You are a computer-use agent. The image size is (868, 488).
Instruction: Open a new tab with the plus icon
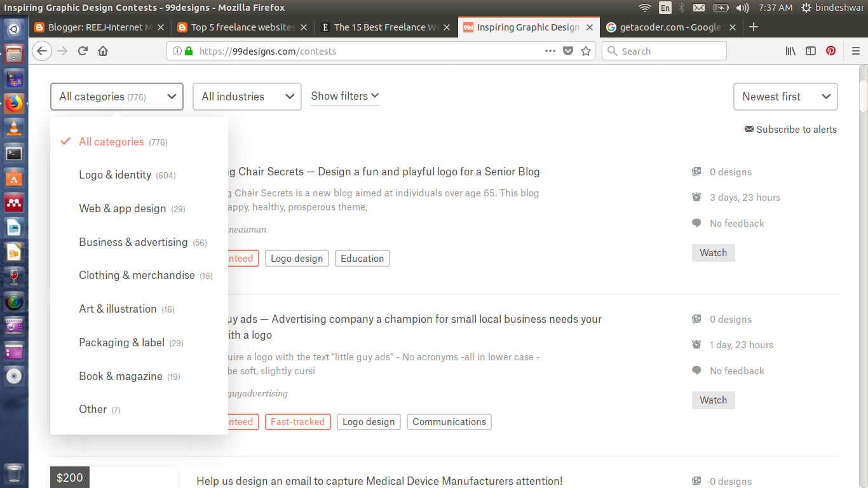[754, 27]
